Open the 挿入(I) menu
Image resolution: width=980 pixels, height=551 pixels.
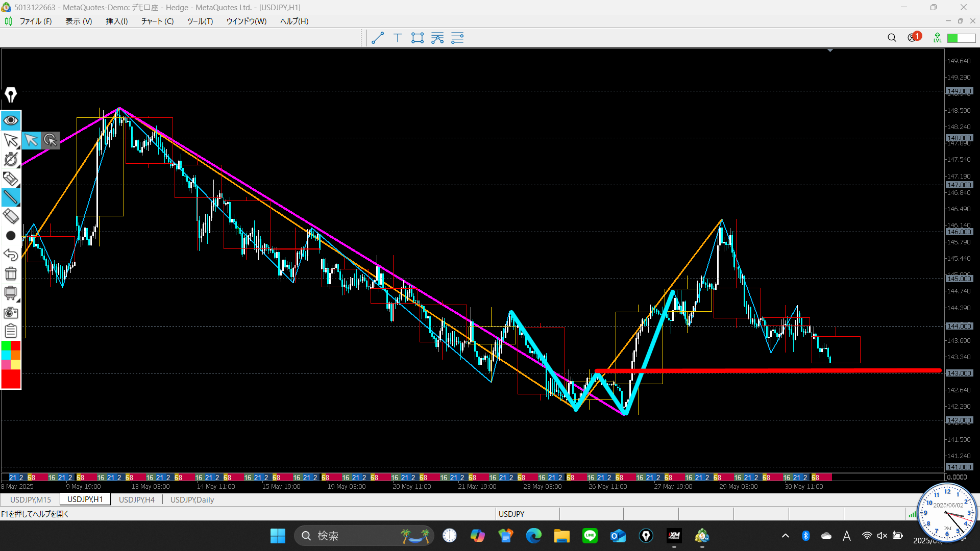click(x=117, y=21)
